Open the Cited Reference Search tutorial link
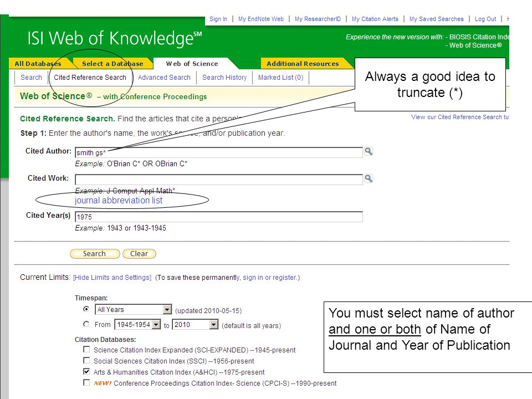 (460, 117)
